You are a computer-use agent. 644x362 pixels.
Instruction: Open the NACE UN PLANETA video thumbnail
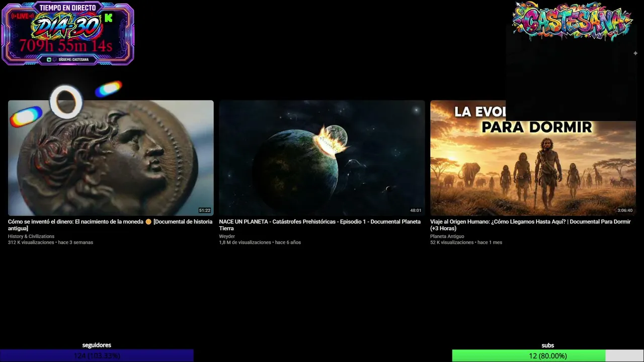pyautogui.click(x=322, y=158)
